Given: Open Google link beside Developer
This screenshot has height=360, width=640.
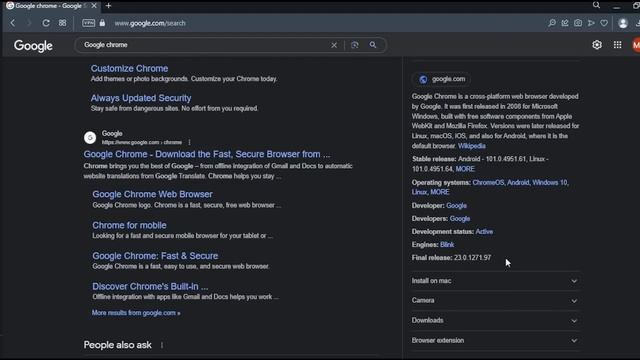Looking at the screenshot, I should [x=456, y=206].
